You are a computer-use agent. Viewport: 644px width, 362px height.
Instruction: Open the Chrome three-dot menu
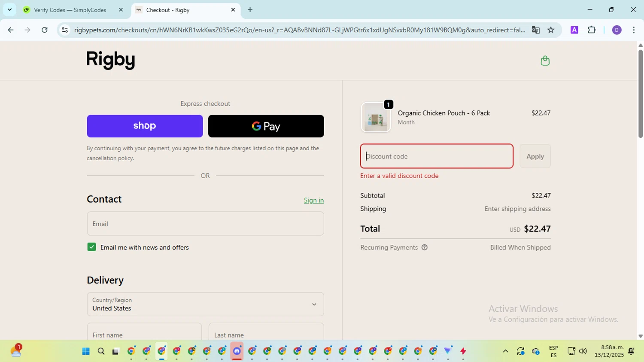click(x=634, y=30)
